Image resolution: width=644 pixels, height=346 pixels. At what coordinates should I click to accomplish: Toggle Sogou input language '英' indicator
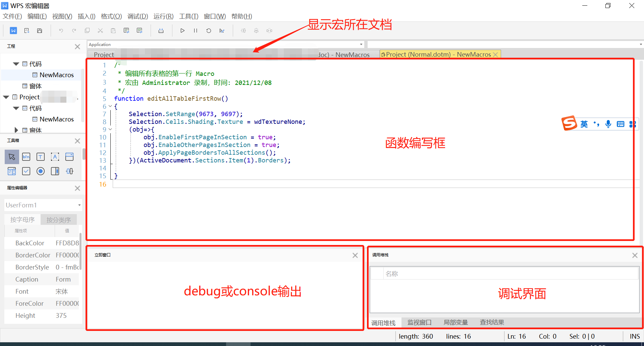click(x=584, y=124)
